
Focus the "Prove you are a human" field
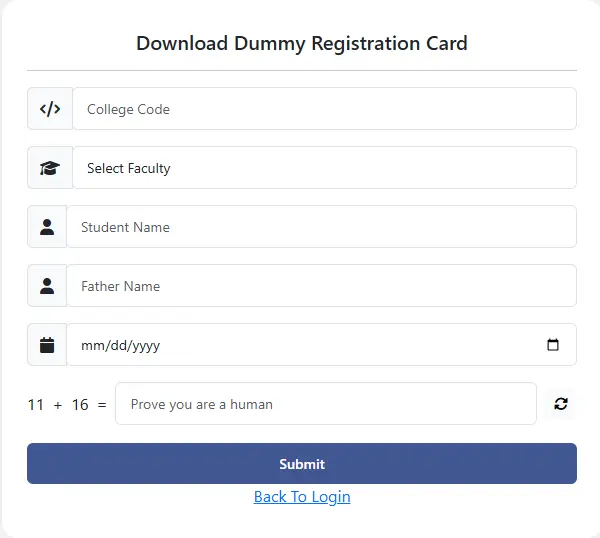click(x=326, y=404)
